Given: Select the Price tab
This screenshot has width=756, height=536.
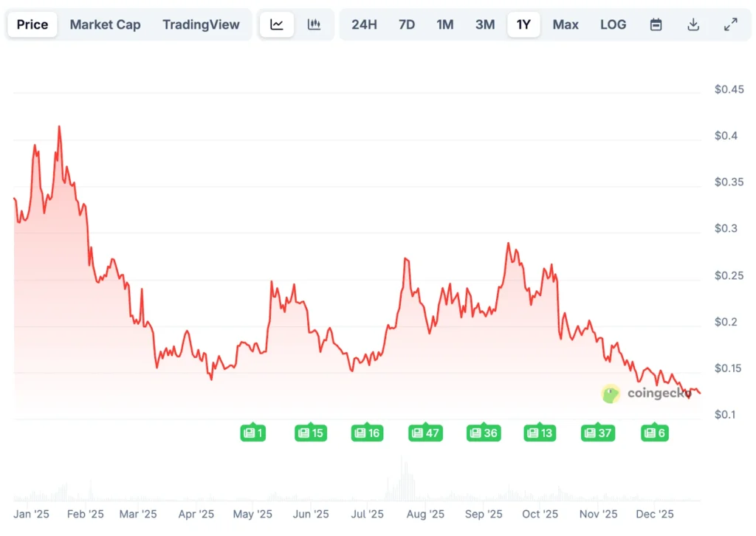Looking at the screenshot, I should [32, 24].
